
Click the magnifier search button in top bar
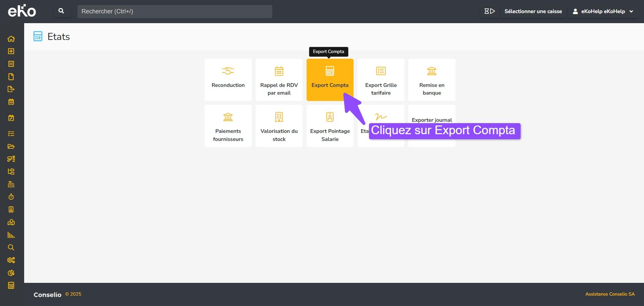(61, 11)
